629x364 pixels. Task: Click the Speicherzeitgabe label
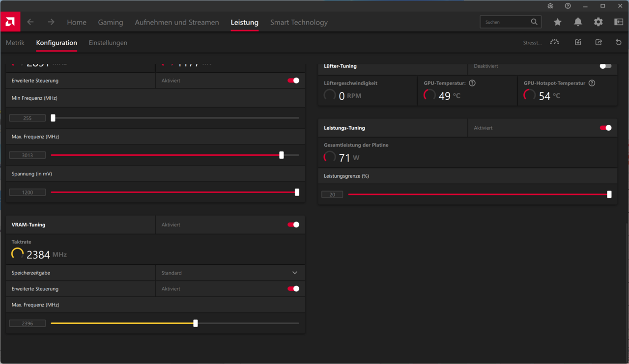[x=31, y=273]
